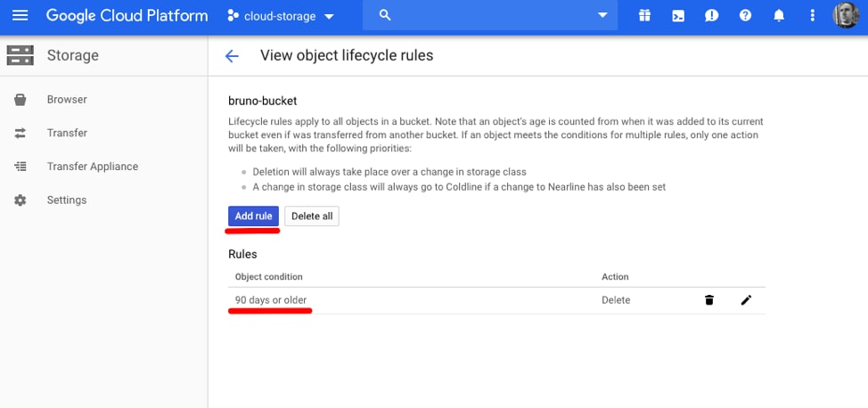Go back using the left arrow

232,56
